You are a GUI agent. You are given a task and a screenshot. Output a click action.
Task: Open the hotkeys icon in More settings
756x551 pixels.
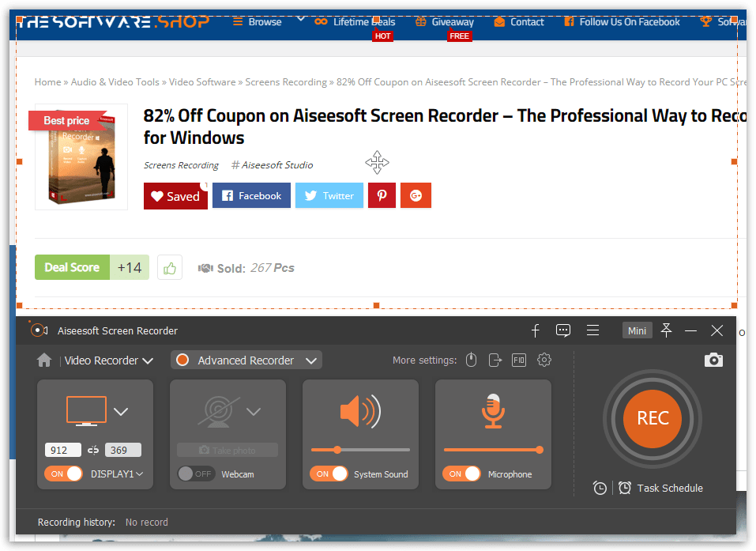519,360
